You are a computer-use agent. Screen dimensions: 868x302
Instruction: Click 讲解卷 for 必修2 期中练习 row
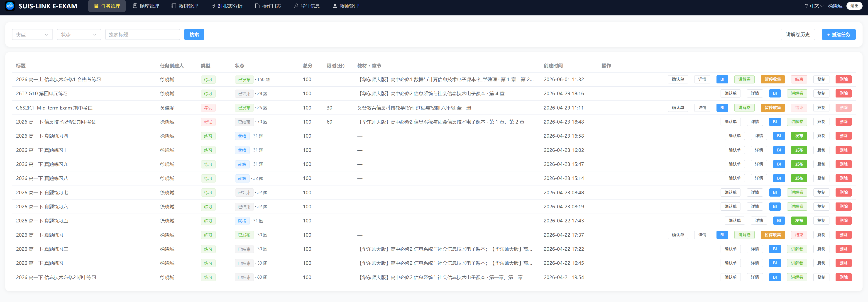click(797, 278)
